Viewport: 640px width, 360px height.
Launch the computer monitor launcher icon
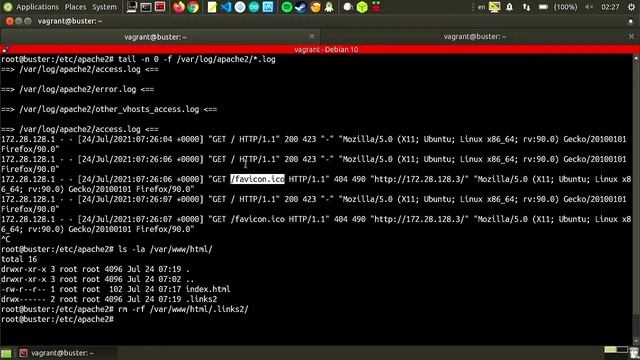click(x=131, y=7)
